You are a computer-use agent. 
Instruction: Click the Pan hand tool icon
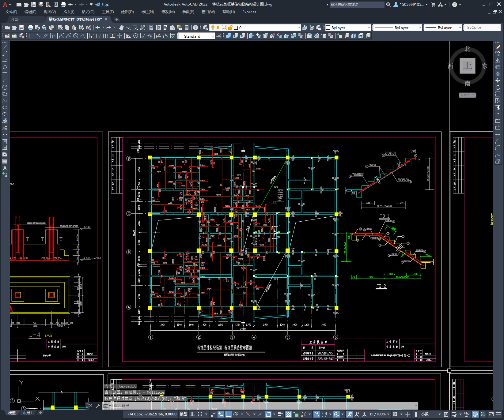tap(121, 28)
